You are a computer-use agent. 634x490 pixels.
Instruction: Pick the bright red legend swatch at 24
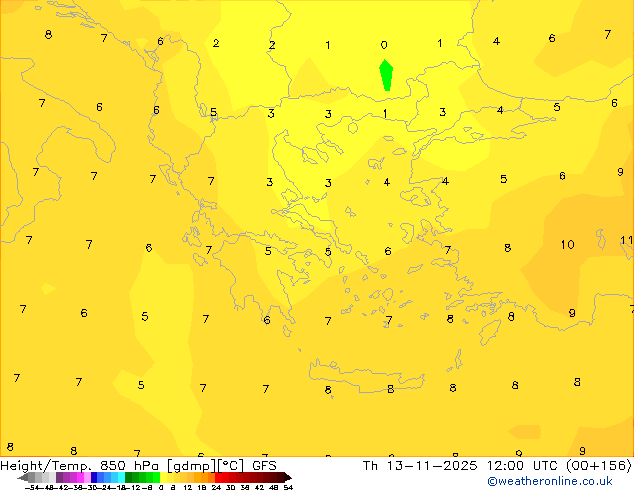click(218, 477)
